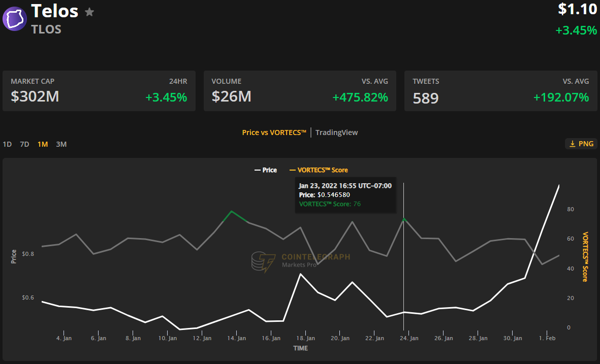Viewport: 600px width, 364px height.
Task: Open the Volume $26M stat card
Action: [x=300, y=91]
